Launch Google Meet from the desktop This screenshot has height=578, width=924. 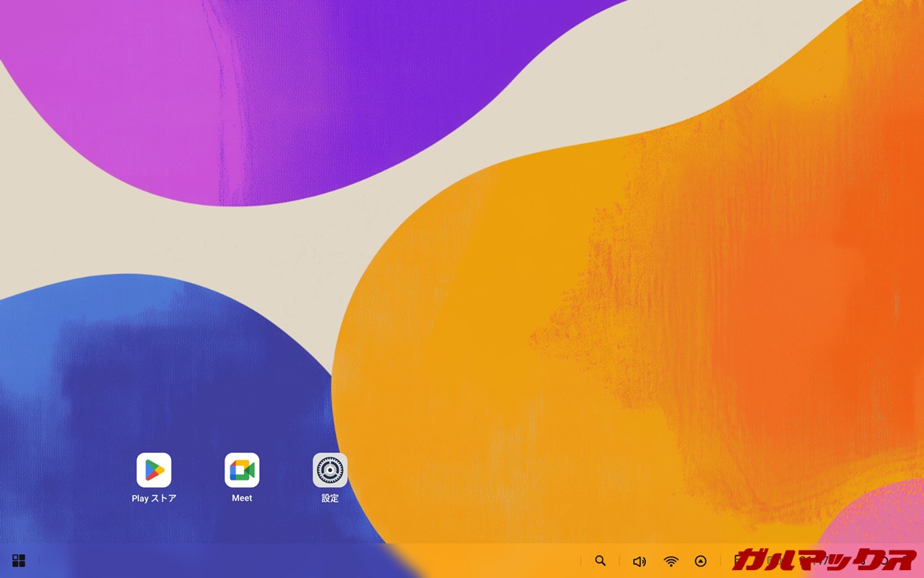point(242,470)
